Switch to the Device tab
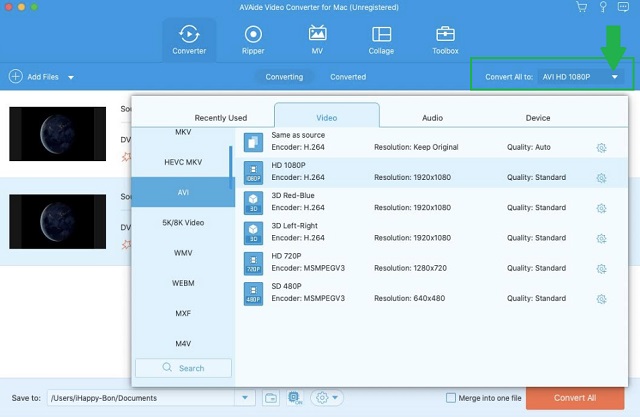640x417 pixels. [x=538, y=118]
